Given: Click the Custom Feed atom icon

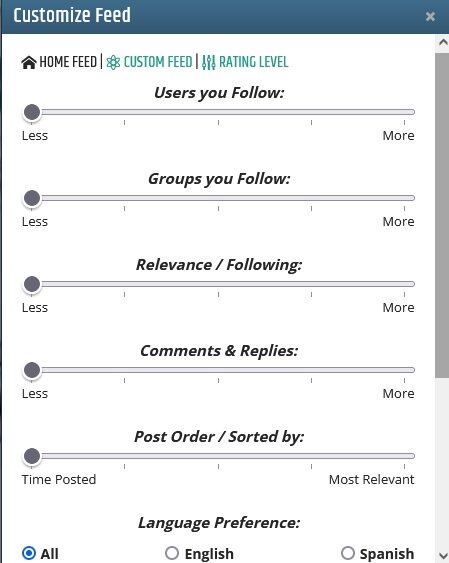Looking at the screenshot, I should tap(113, 62).
